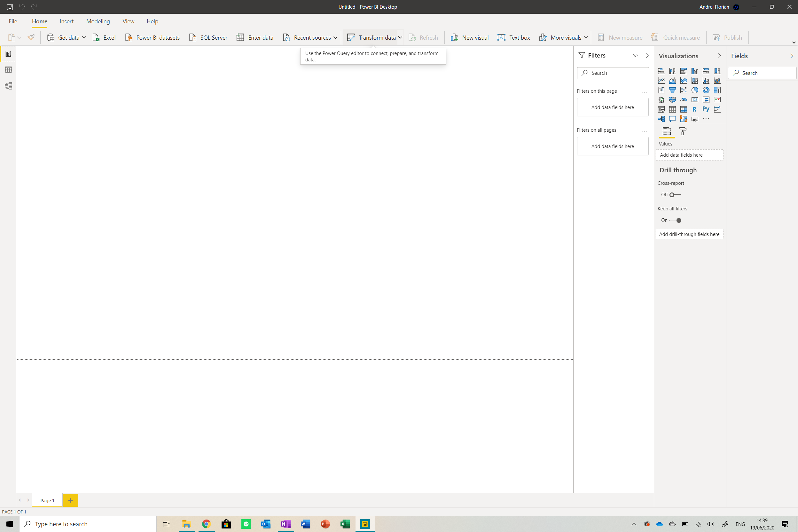Open the Format paint roller pane
798x532 pixels.
[683, 131]
